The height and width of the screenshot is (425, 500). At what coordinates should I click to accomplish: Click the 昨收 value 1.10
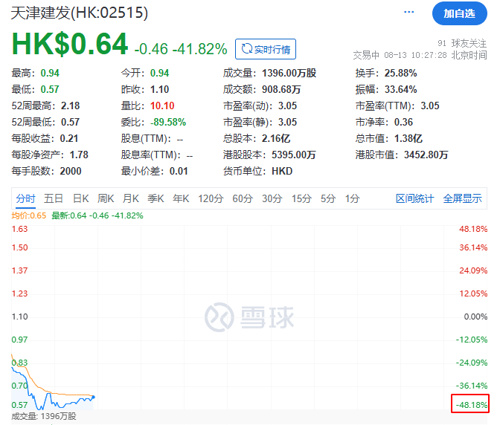pos(159,89)
